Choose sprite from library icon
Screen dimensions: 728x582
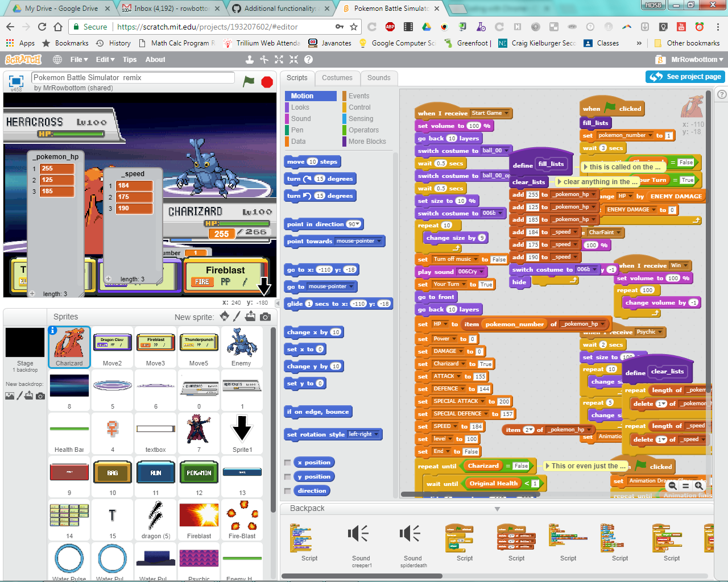(225, 317)
